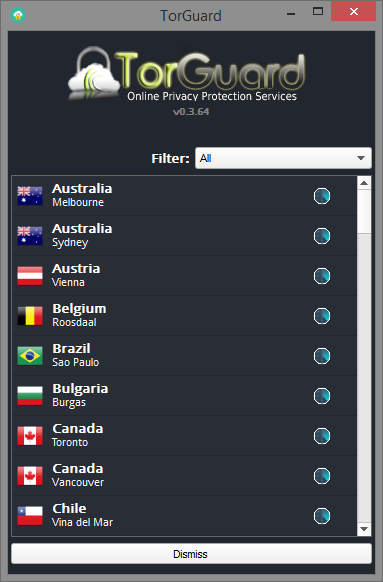
Task: Pick the Belgium flag thumbnail
Action: [30, 315]
